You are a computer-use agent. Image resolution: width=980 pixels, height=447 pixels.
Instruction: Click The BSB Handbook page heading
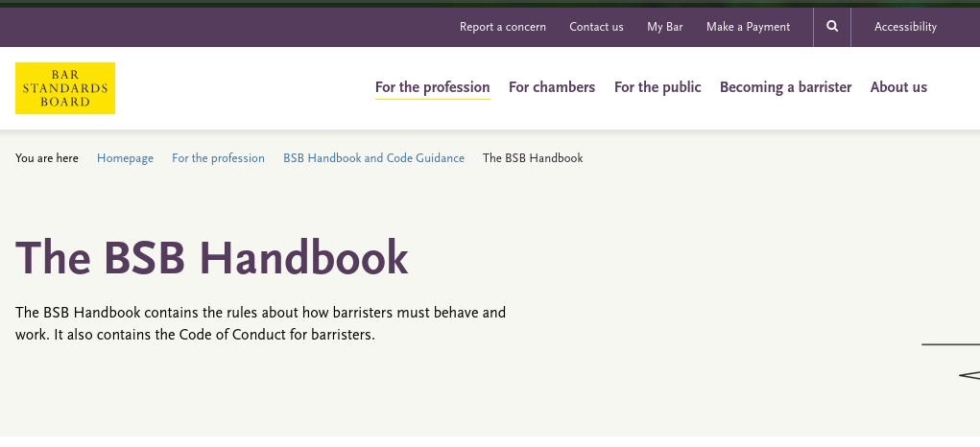pos(212,258)
